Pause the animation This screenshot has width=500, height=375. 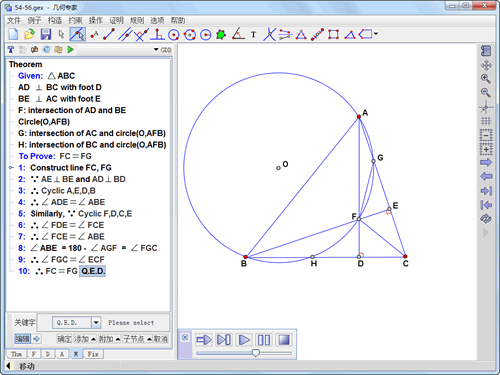click(x=264, y=340)
